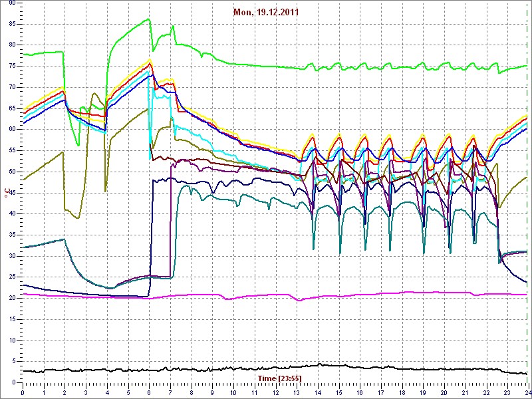Click the 20 tick on the temperature axis
This screenshot has width=532, height=399.
(x=12, y=298)
